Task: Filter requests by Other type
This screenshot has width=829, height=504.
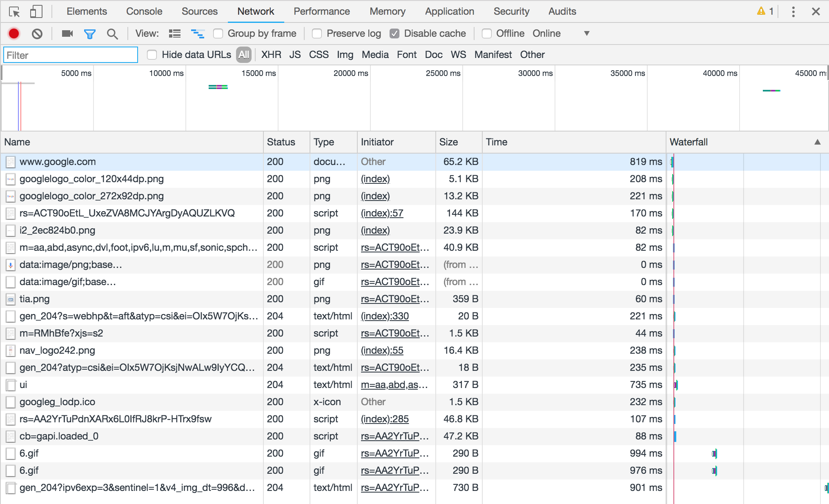Action: [532, 55]
